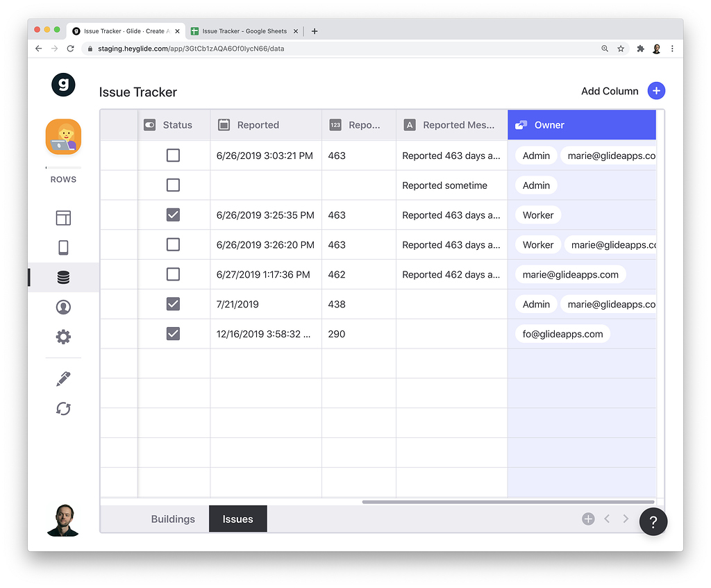Click the Add Column button
The width and height of the screenshot is (711, 588).
pyautogui.click(x=610, y=91)
